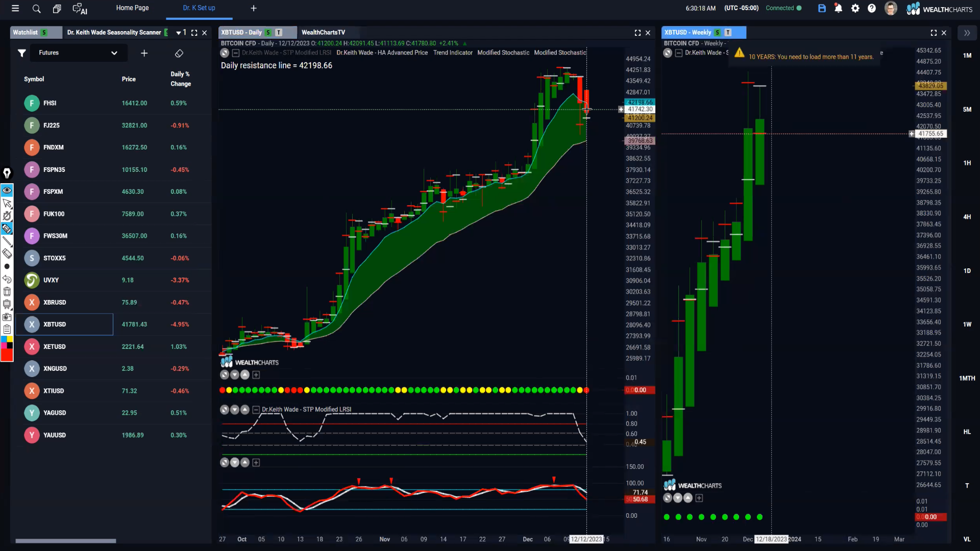Toggle weekly chart indicators visibility icon
Viewport: 980px width, 551px height.
pos(668,53)
